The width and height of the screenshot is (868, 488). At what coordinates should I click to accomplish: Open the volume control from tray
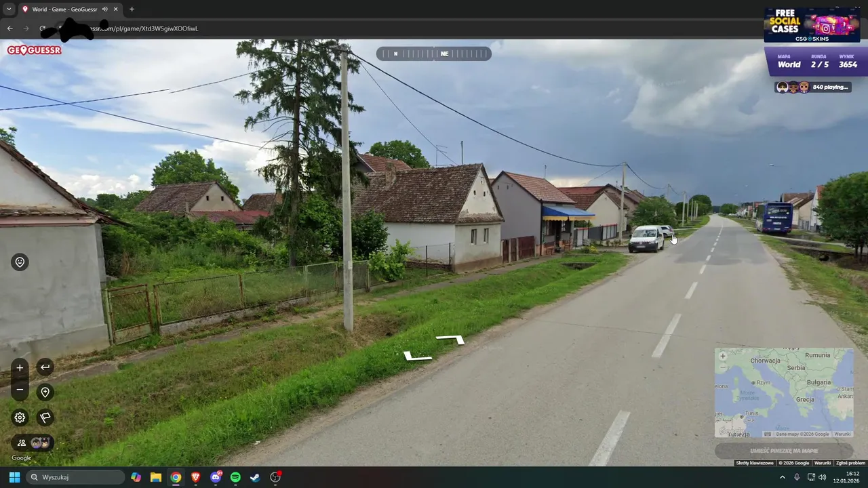tap(823, 477)
